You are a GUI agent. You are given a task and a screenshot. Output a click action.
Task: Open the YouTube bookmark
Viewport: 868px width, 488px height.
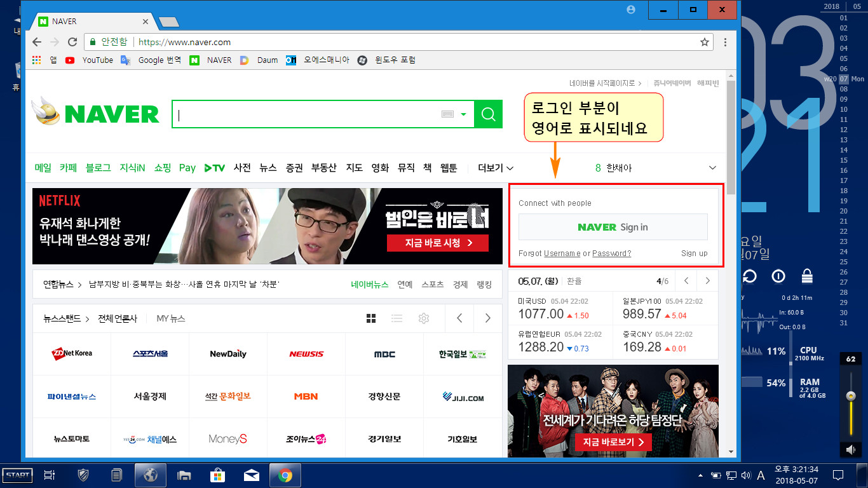tap(89, 60)
